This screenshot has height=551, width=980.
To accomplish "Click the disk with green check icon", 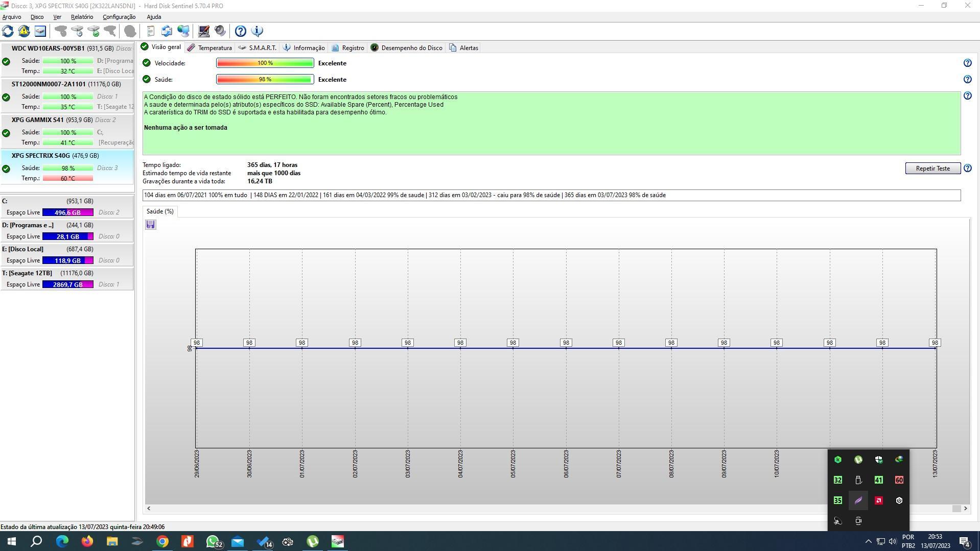I will [x=94, y=31].
